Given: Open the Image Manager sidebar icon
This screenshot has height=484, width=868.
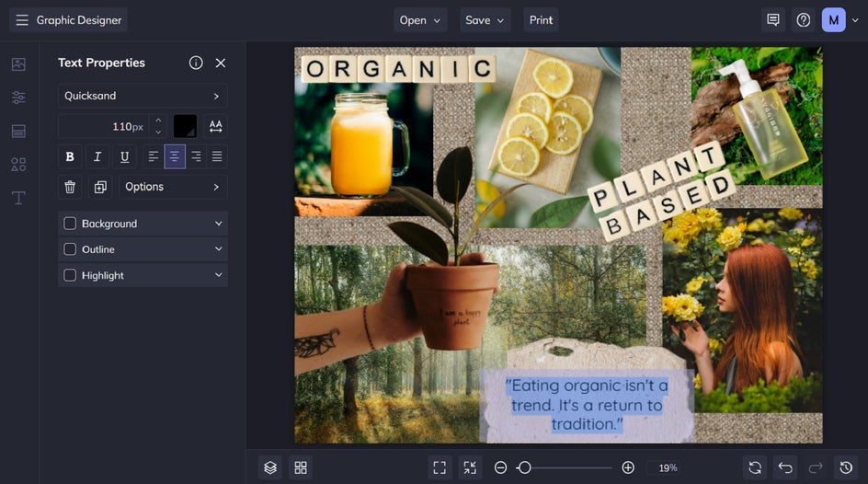Looking at the screenshot, I should click(x=18, y=64).
